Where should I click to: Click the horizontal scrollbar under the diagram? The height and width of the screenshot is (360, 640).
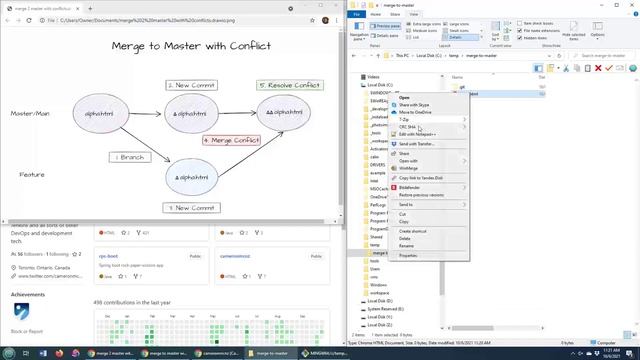(x=166, y=222)
